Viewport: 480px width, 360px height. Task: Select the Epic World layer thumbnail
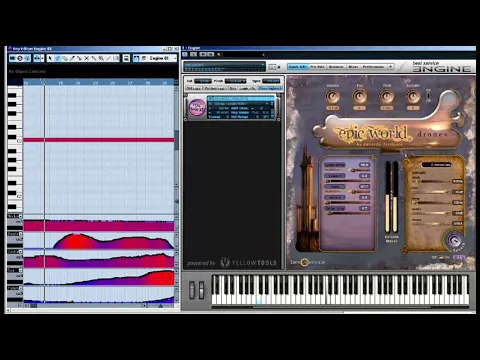coord(197,108)
